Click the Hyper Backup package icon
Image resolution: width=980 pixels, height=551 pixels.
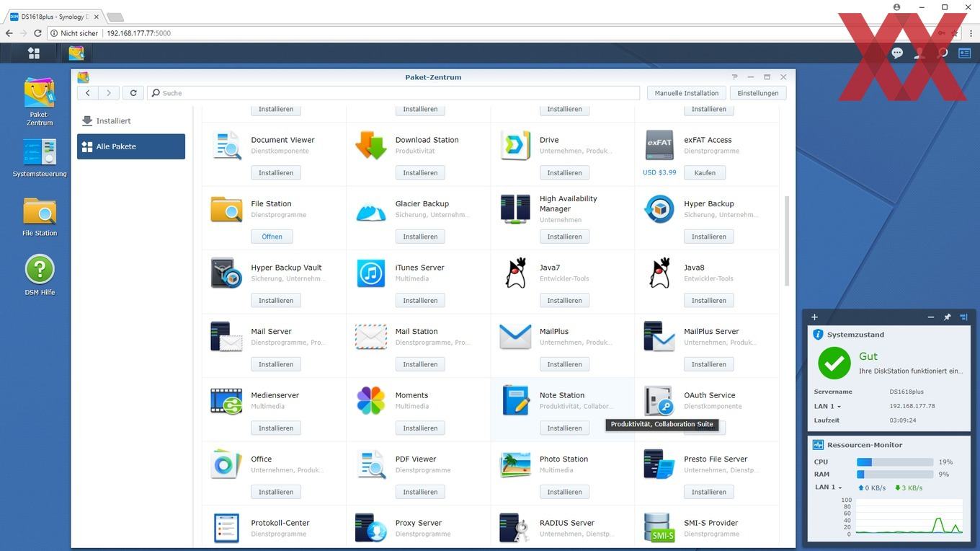pyautogui.click(x=659, y=209)
